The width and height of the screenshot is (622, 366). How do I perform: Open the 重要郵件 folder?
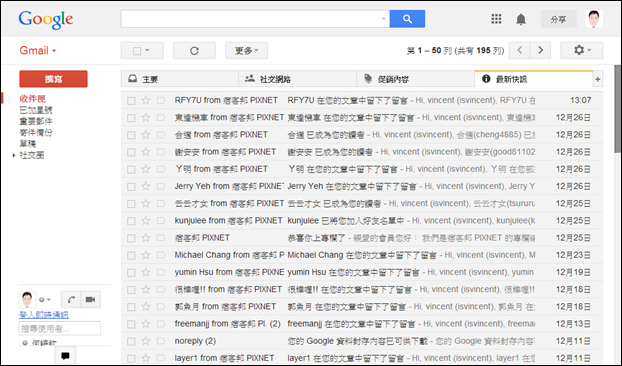[x=36, y=121]
